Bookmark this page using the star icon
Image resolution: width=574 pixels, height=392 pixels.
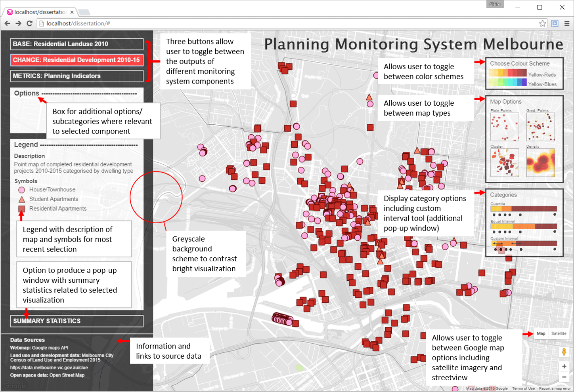pyautogui.click(x=542, y=23)
